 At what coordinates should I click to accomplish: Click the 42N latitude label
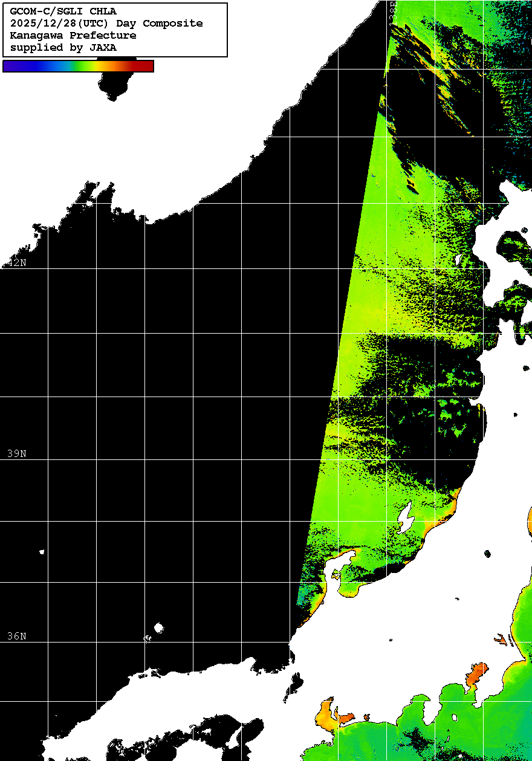click(x=17, y=262)
